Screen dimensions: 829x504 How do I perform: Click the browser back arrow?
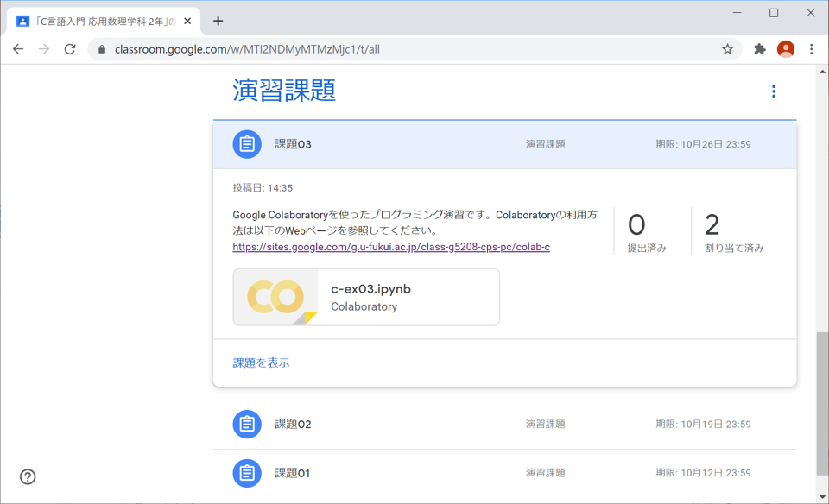click(x=18, y=49)
